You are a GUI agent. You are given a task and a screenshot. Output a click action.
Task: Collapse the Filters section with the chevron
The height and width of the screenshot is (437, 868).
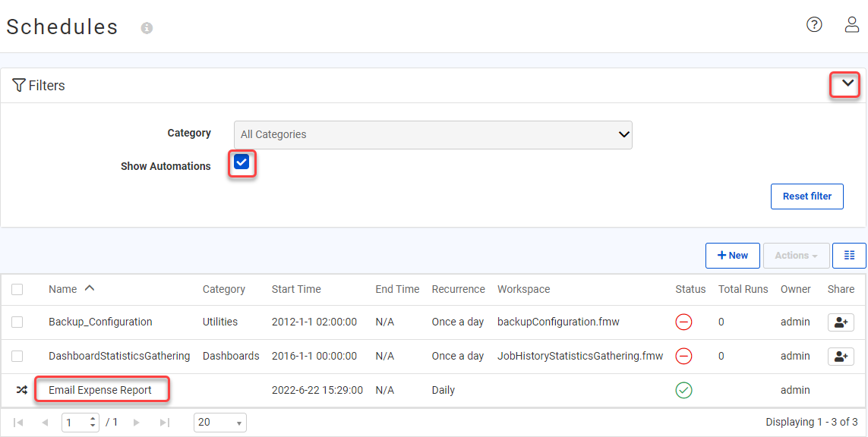844,84
